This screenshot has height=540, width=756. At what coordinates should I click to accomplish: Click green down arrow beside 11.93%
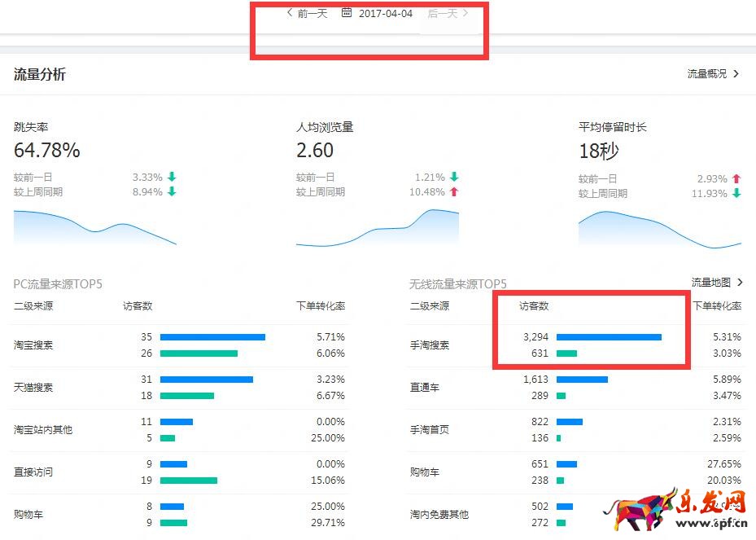(736, 194)
